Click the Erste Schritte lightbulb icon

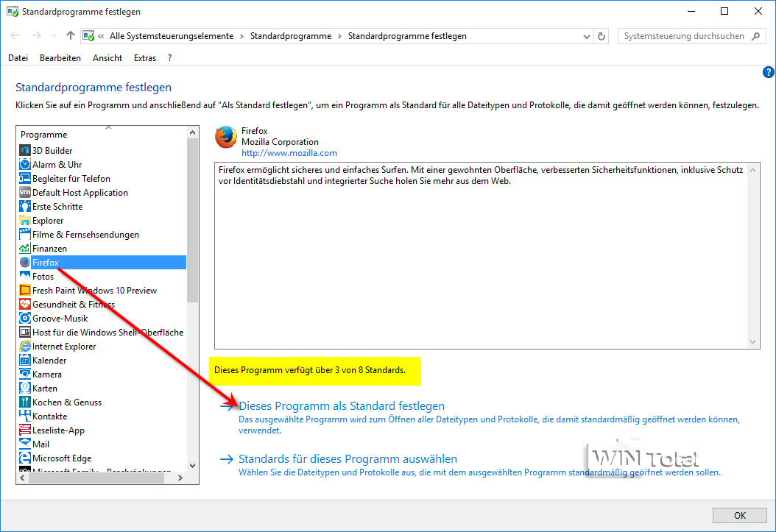click(25, 206)
